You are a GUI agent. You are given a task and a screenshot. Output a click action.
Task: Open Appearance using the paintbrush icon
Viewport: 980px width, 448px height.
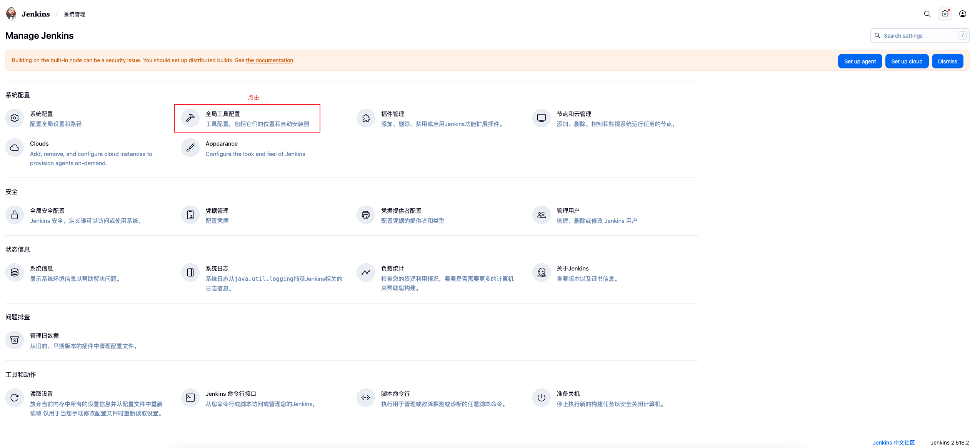click(190, 148)
